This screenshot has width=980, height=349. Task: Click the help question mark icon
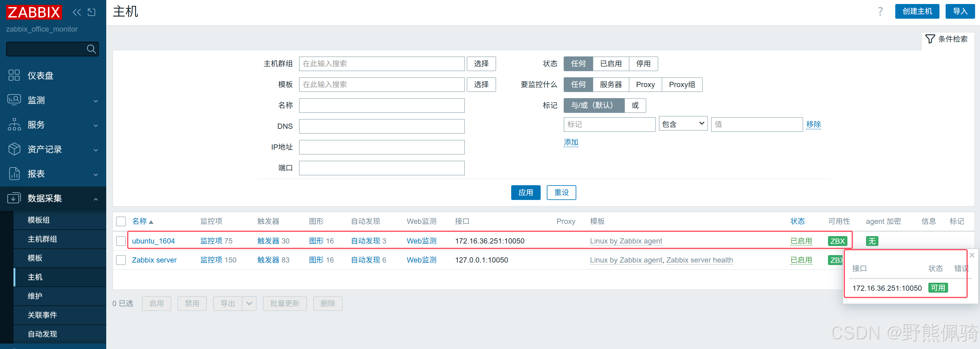pyautogui.click(x=880, y=11)
